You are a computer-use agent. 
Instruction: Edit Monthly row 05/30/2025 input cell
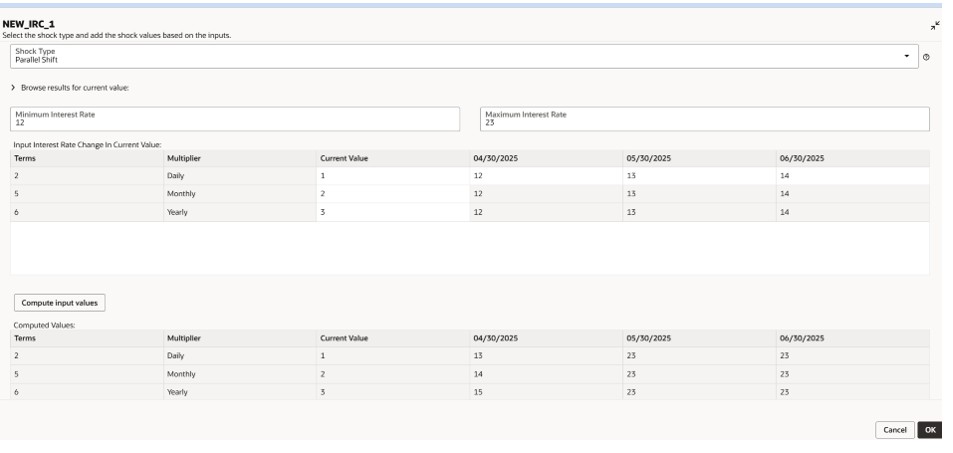click(x=698, y=193)
